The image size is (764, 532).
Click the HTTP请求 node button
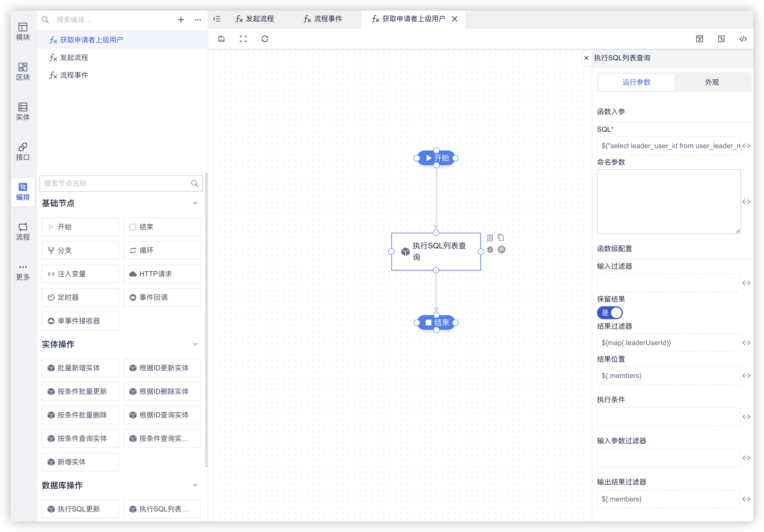[162, 274]
